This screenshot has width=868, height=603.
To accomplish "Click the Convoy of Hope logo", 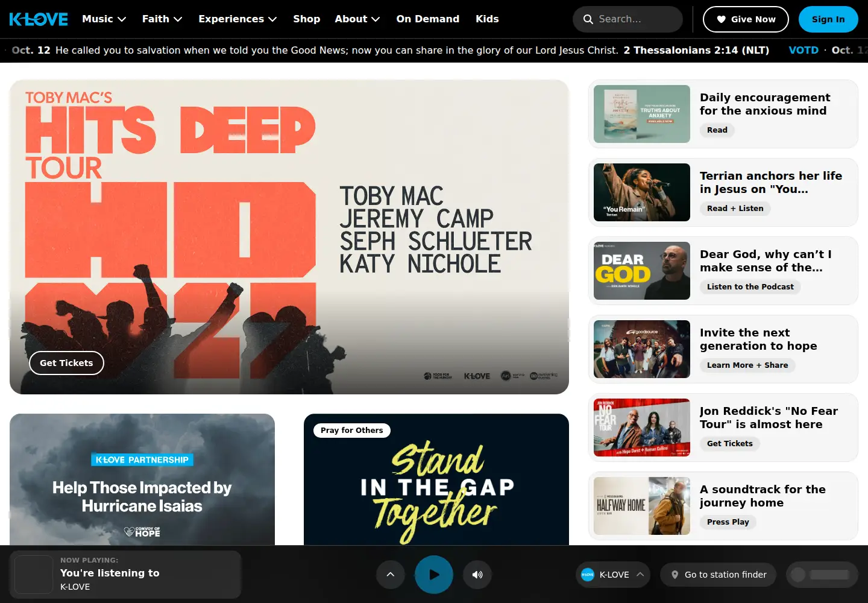I will point(142,532).
